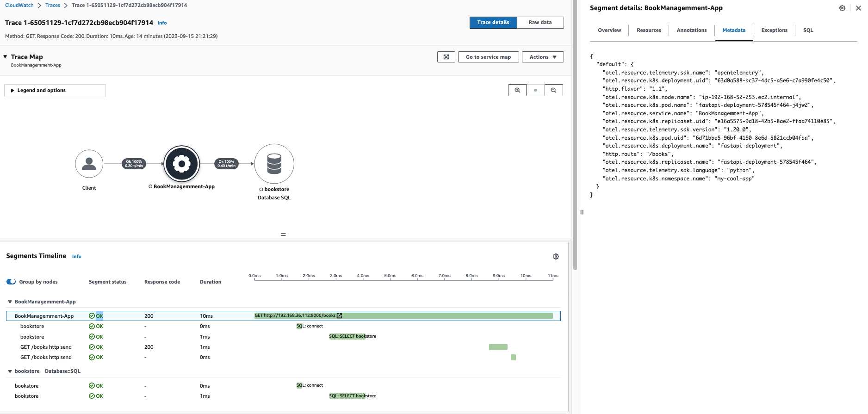Viewport: 868px width, 414px height.
Task: Click the panel resize handle icon
Action: 582,212
